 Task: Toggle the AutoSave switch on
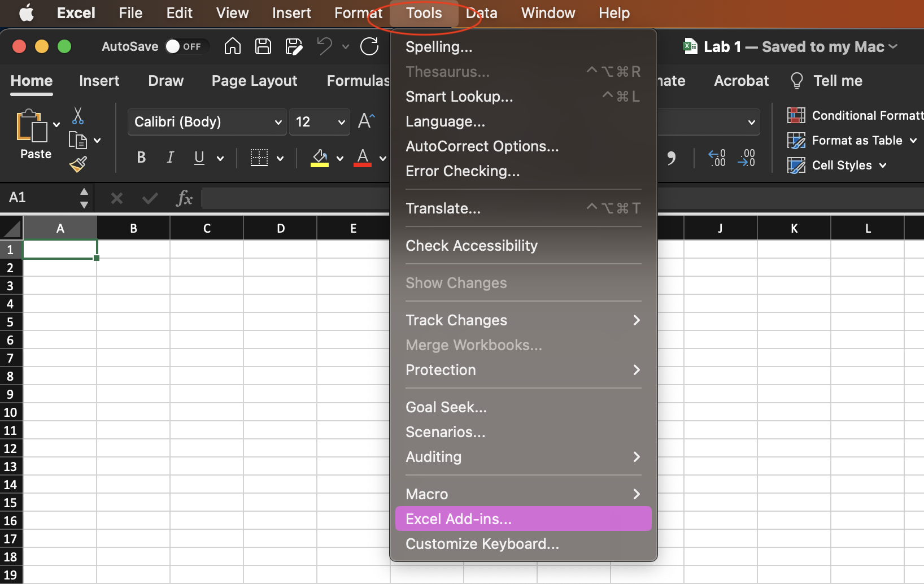183,46
